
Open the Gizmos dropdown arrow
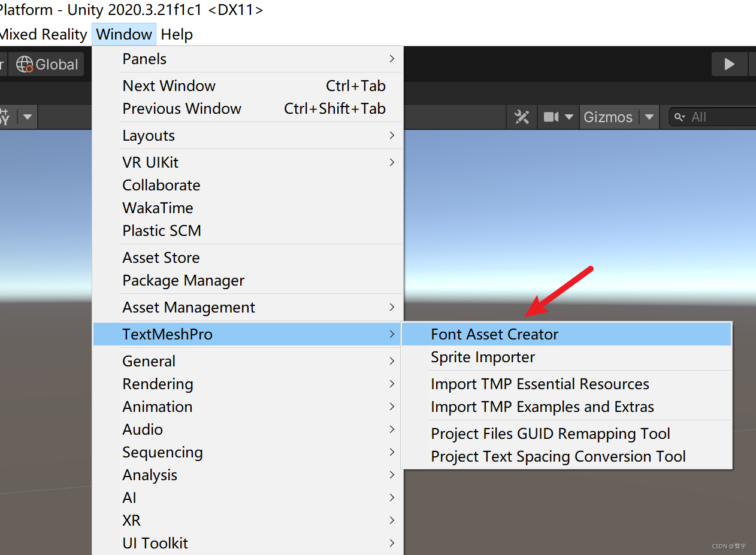click(649, 117)
